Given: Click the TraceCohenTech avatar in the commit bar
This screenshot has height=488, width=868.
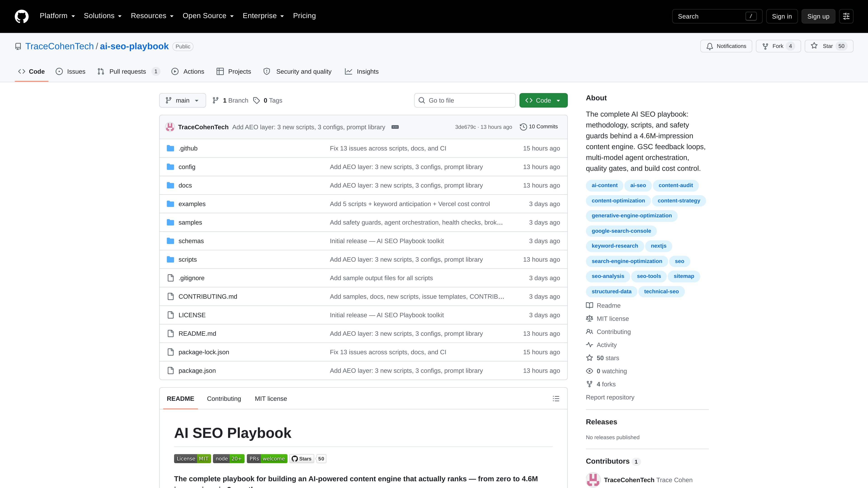Looking at the screenshot, I should pos(170,127).
